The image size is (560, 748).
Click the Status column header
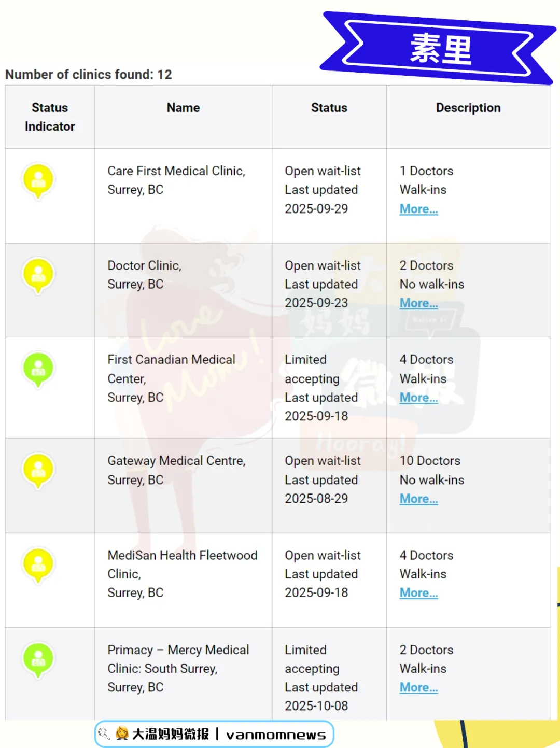point(329,108)
